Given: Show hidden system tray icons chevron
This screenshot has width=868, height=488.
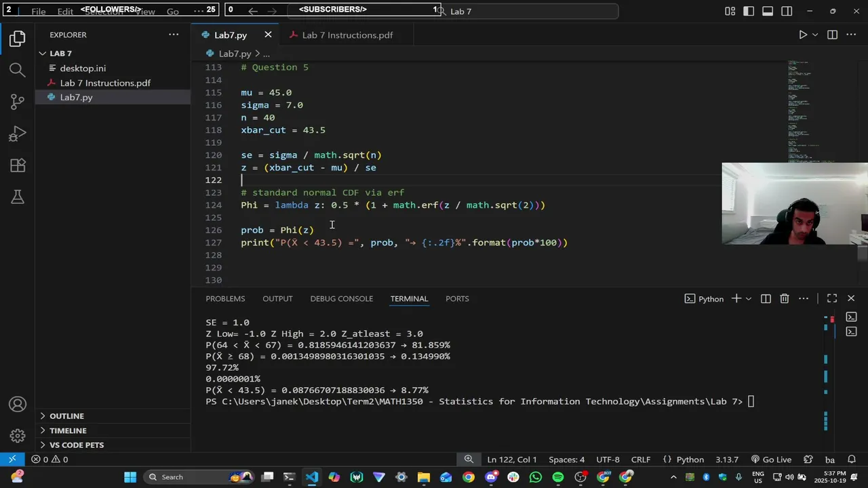Looking at the screenshot, I should [x=673, y=477].
